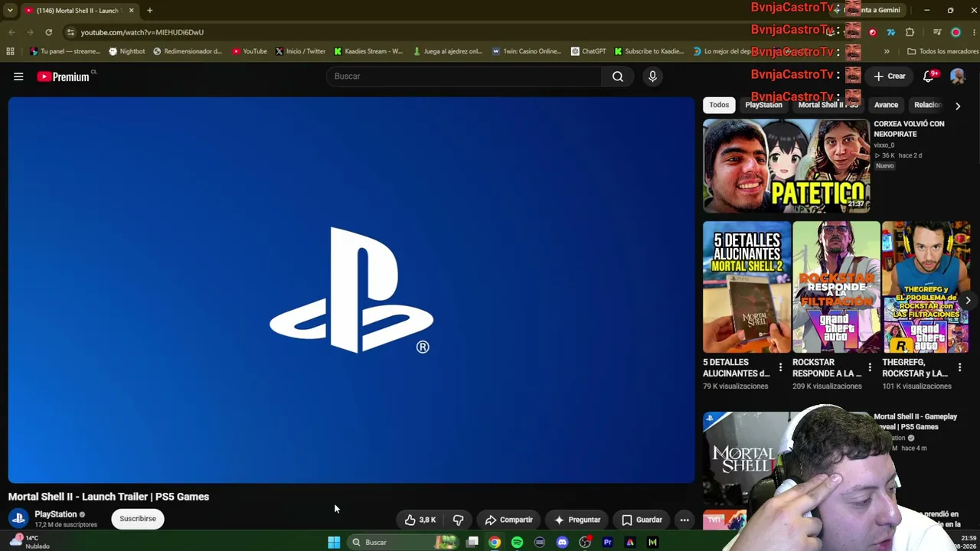Open the Inicio / Twitter bookmark
The image size is (980, 551).
click(x=300, y=51)
